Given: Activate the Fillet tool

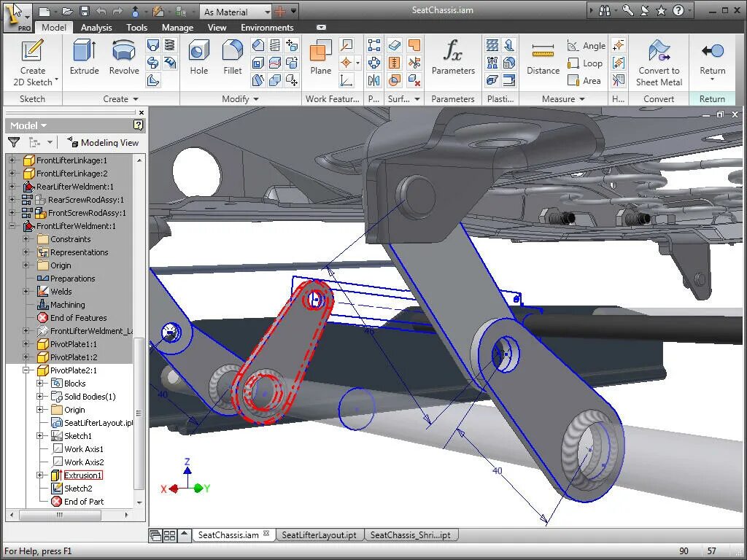Looking at the screenshot, I should pos(233,57).
